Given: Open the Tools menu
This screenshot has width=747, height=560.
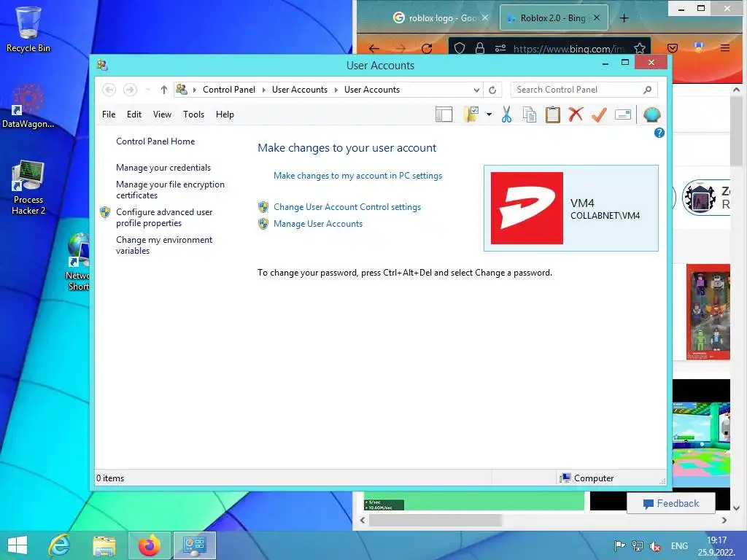Looking at the screenshot, I should [193, 114].
